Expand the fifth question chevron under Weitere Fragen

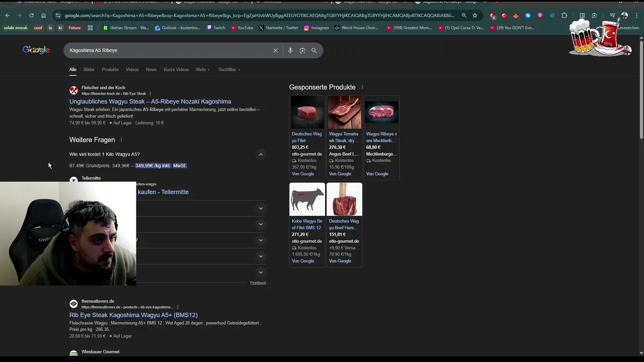261,256
